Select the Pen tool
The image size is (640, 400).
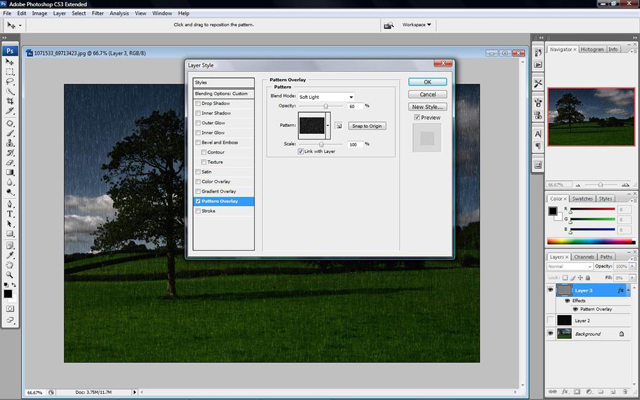click(x=10, y=204)
